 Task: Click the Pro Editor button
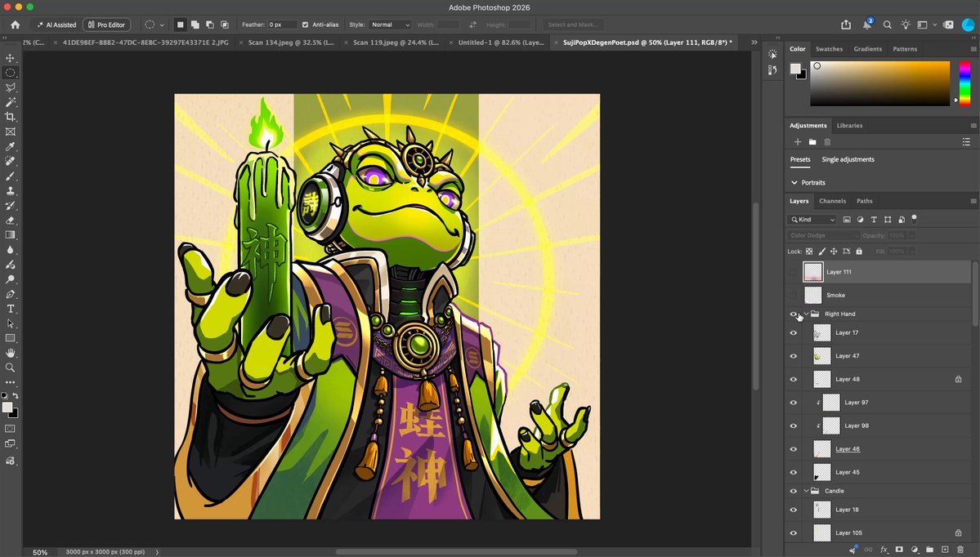(x=106, y=25)
